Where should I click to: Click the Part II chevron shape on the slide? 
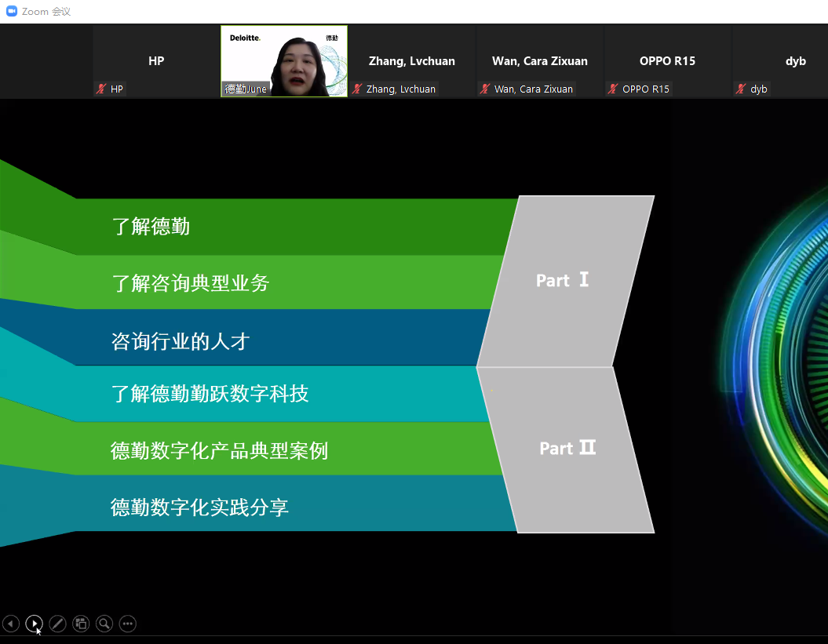[567, 449]
